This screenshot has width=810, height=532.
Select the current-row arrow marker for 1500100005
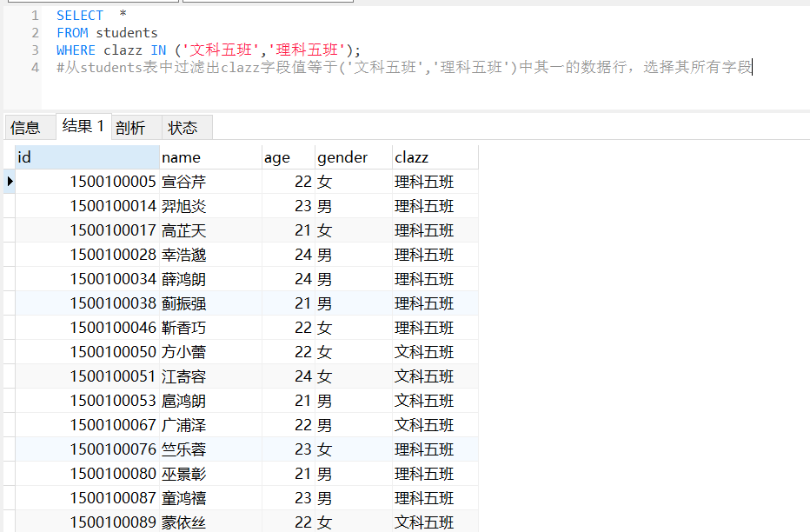[x=10, y=182]
